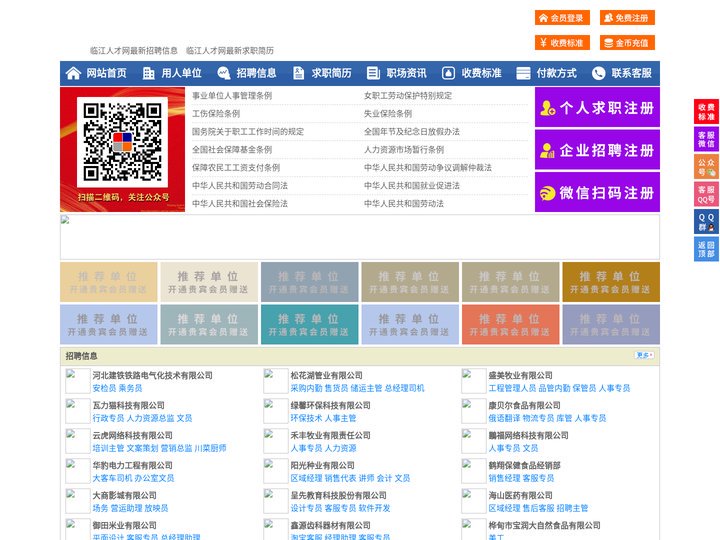Click the home icon beside 网站首页
The image size is (720, 540).
tap(73, 73)
